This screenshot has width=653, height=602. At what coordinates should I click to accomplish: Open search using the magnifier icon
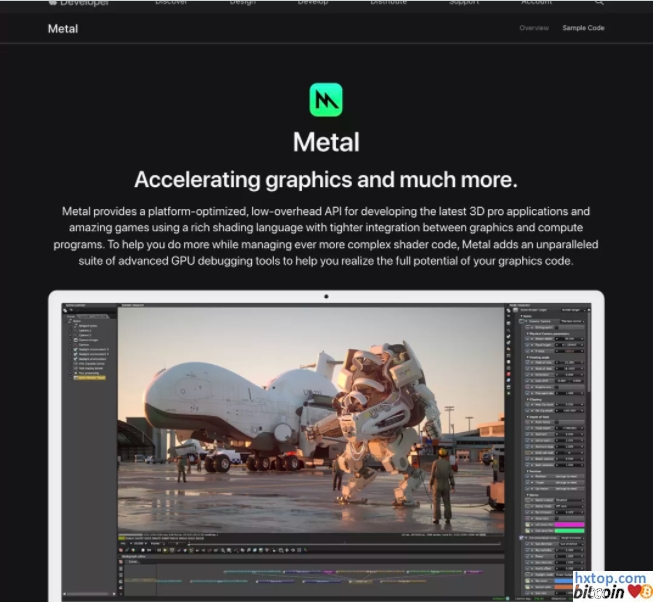(x=598, y=3)
